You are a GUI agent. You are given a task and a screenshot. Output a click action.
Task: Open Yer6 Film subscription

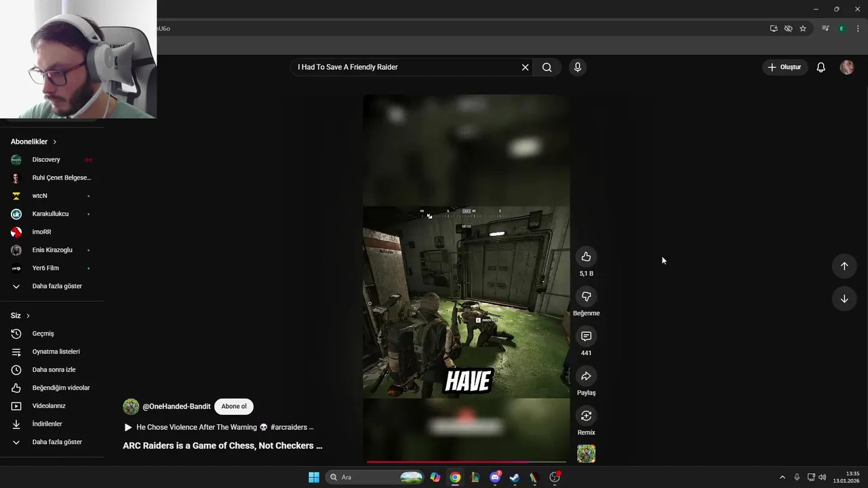click(x=52, y=268)
